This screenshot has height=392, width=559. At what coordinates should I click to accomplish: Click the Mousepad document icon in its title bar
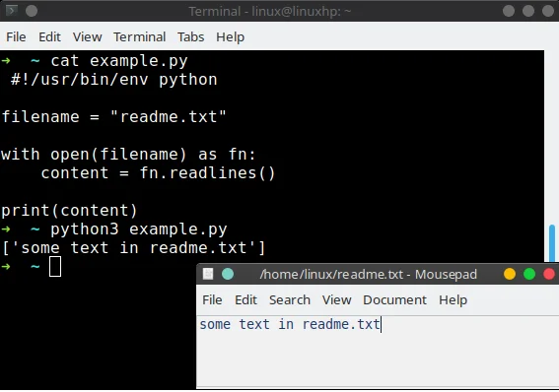point(208,274)
